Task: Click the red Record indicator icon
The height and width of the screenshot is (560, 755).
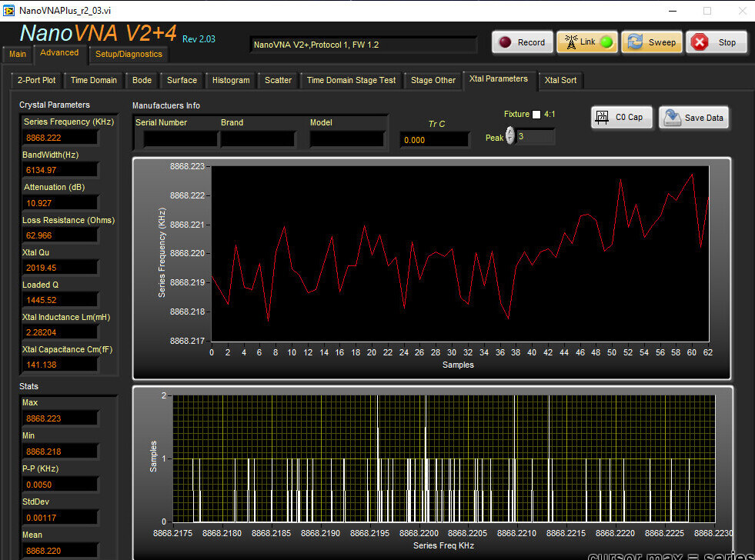Action: pyautogui.click(x=505, y=42)
